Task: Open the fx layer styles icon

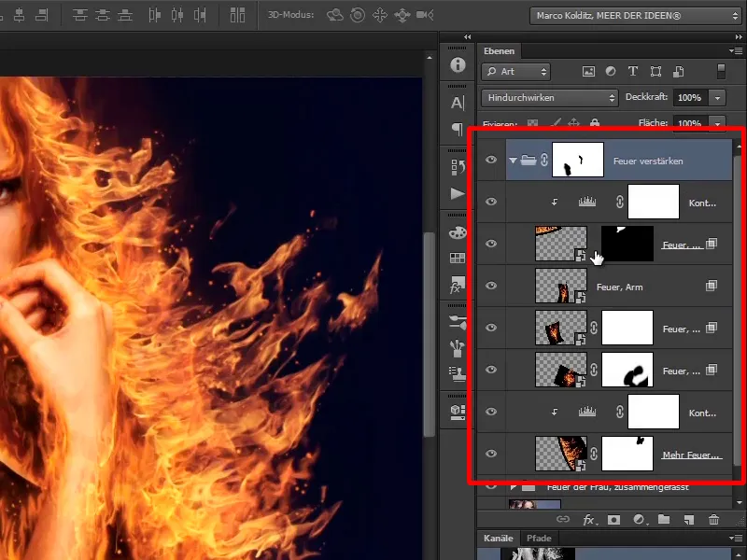Action: tap(588, 519)
